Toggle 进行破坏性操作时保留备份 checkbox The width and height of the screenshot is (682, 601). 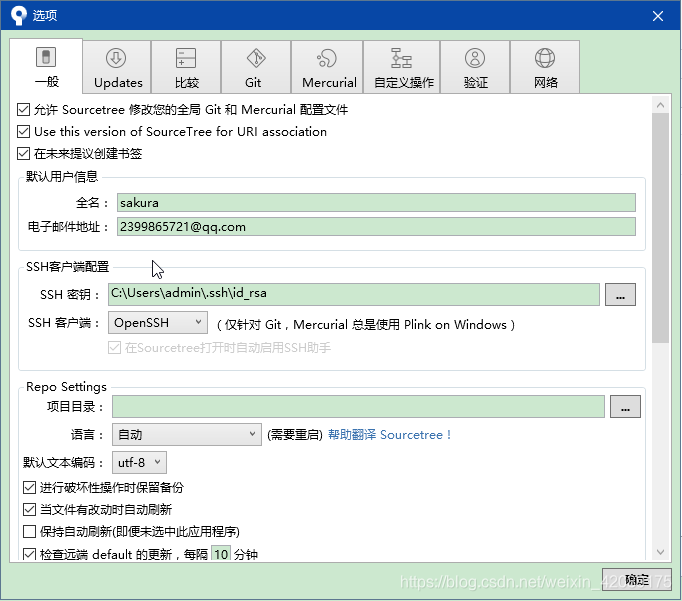click(x=30, y=487)
